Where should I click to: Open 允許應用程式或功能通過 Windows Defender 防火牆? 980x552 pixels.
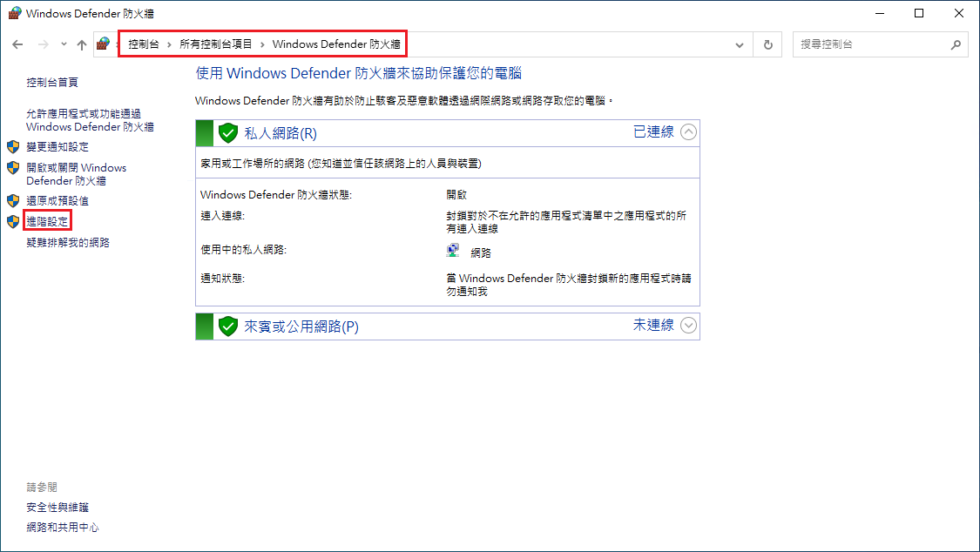[90, 120]
